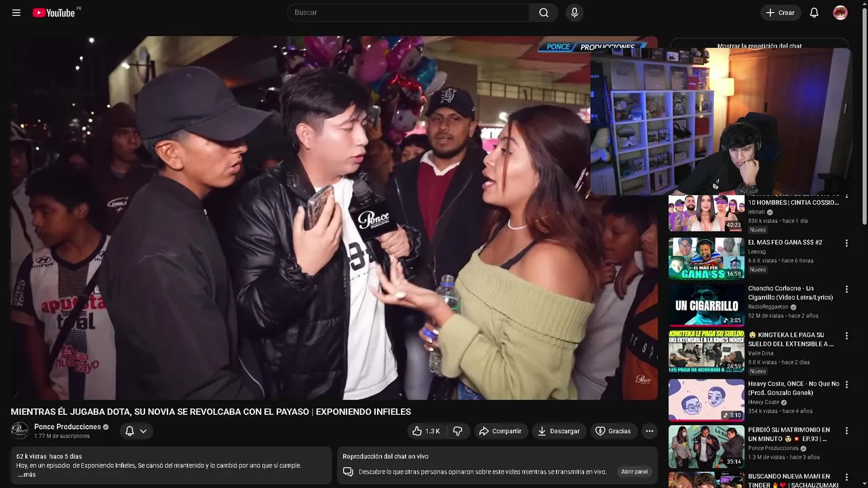The height and width of the screenshot is (488, 868).
Task: Open title 'Chencho Corleone - Un Cigarrillo'
Action: pyautogui.click(x=790, y=293)
